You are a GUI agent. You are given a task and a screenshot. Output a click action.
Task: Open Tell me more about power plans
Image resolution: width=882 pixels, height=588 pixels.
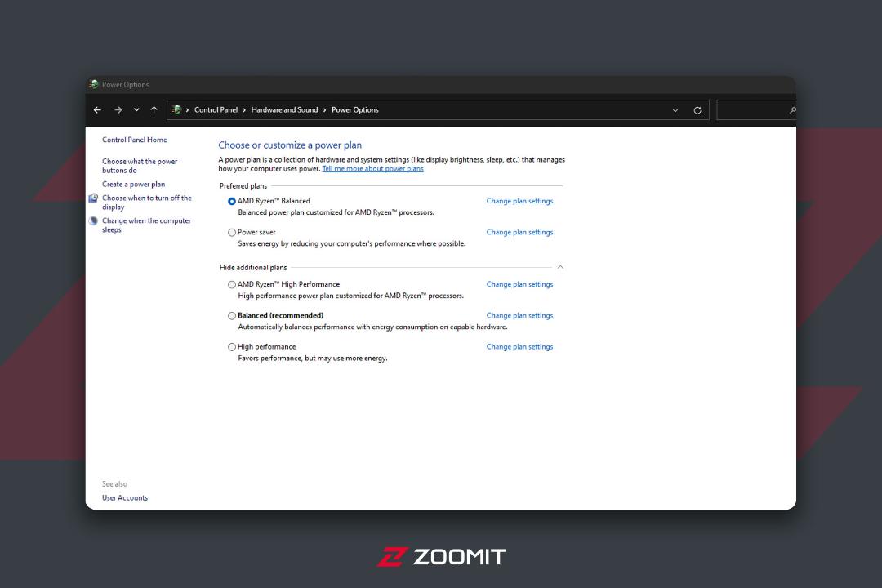pos(373,169)
